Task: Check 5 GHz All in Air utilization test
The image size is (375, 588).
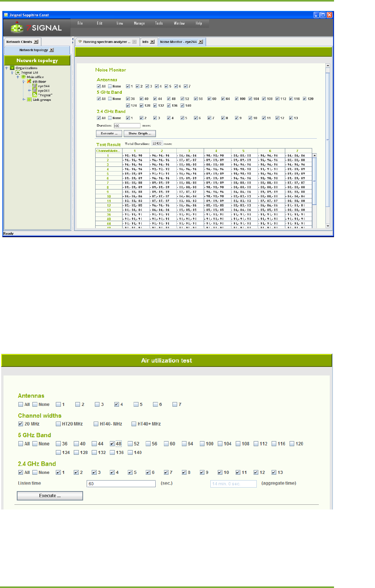Action: (x=21, y=444)
